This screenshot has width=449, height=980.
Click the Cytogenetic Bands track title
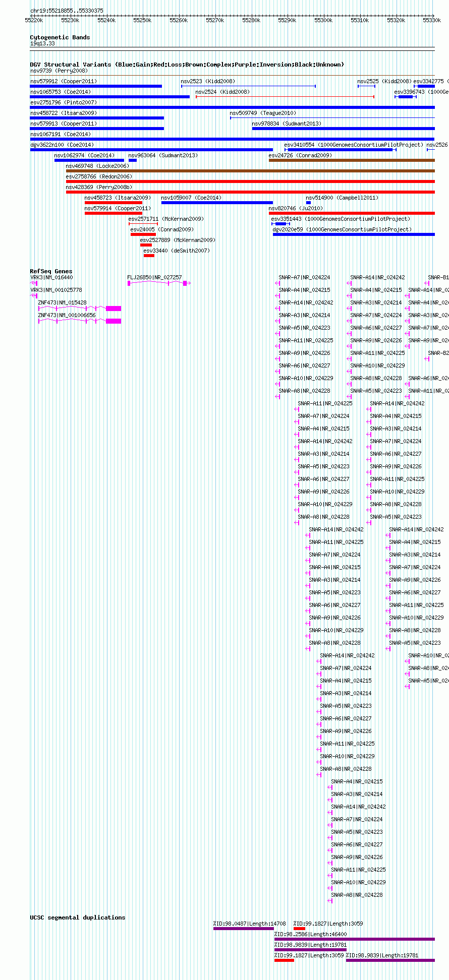pos(60,37)
